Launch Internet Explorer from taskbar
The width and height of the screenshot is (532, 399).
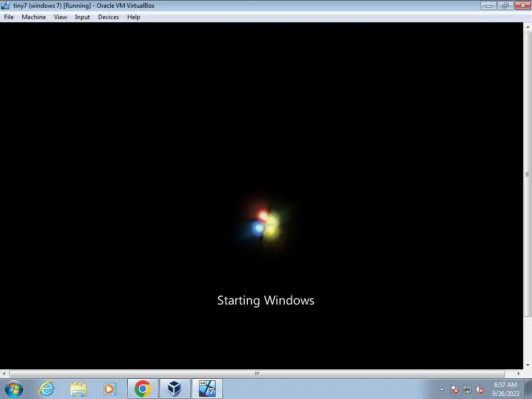click(46, 389)
